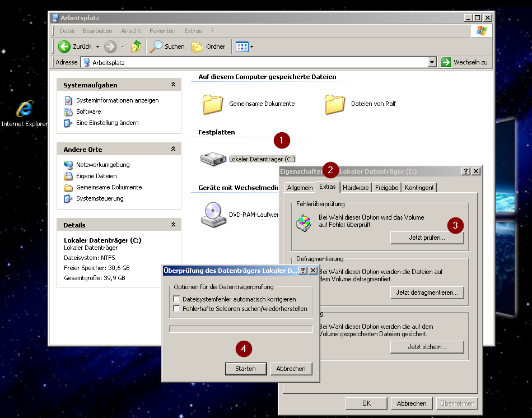Click the Jetzt prüfen... button
The height and width of the screenshot is (418, 532).
tap(427, 238)
